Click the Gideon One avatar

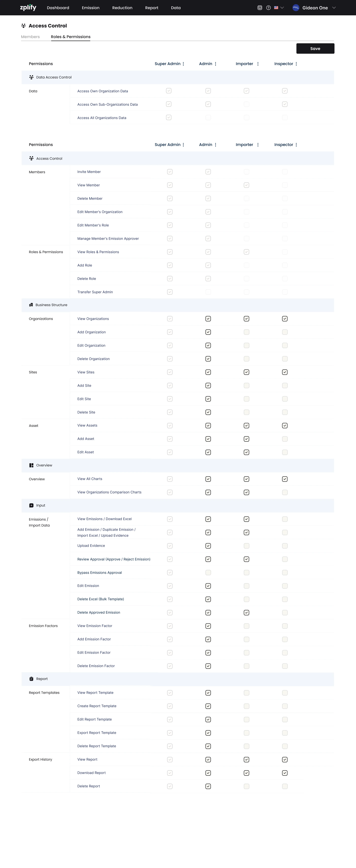click(x=296, y=8)
